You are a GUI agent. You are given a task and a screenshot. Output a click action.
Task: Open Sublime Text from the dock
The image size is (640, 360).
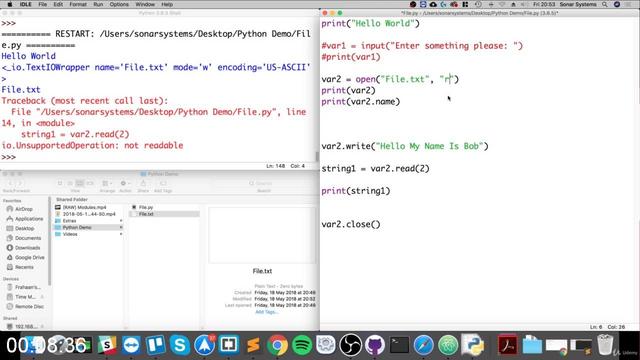pos(253,345)
